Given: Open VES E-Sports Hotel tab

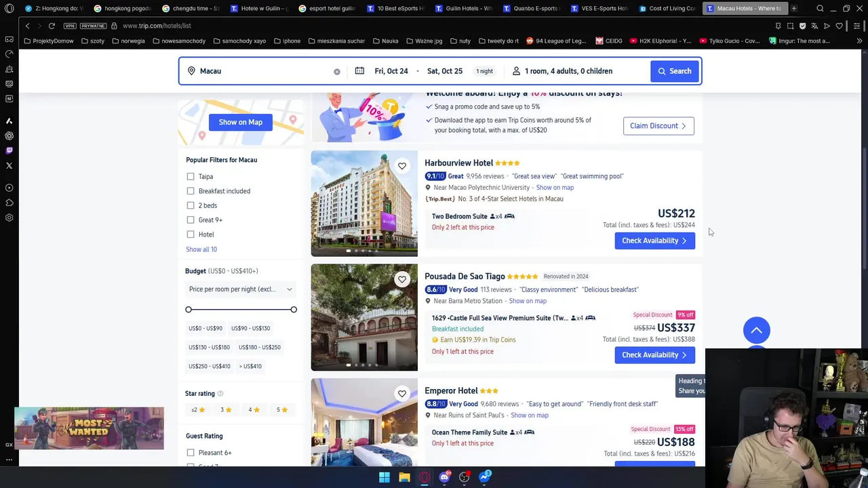Looking at the screenshot, I should (x=599, y=8).
